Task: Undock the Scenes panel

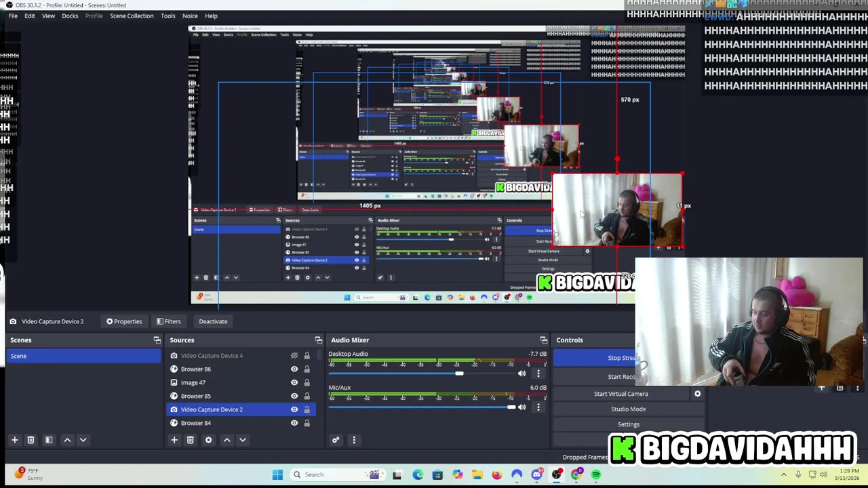Action: (x=157, y=340)
